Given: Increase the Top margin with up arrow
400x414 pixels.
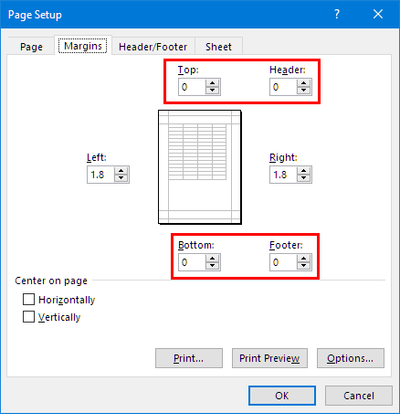Looking at the screenshot, I should (212, 83).
